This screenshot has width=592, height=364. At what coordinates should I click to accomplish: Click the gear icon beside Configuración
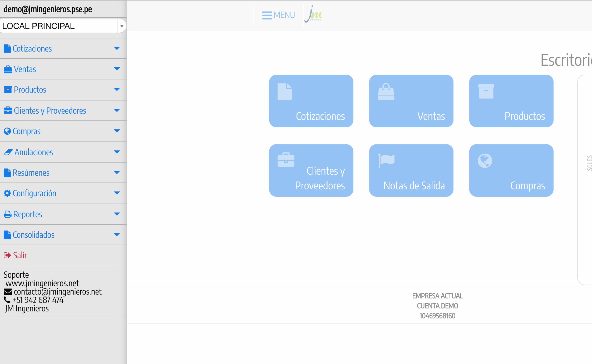[x=7, y=193]
